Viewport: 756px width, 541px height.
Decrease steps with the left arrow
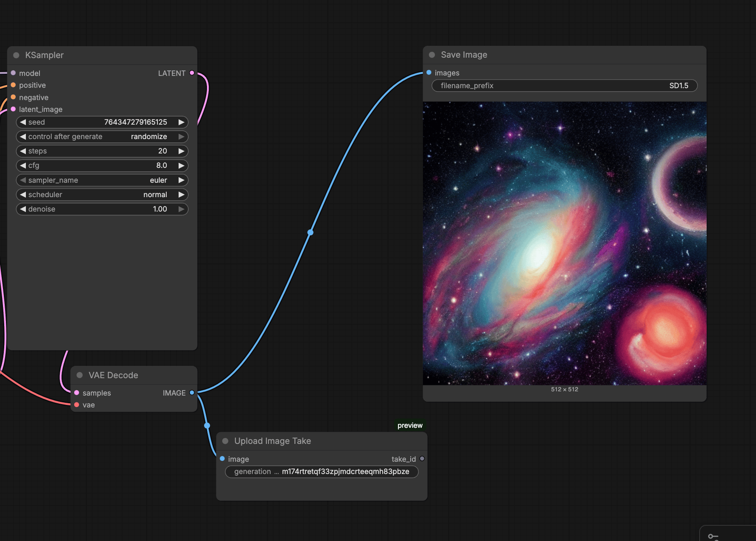click(23, 151)
